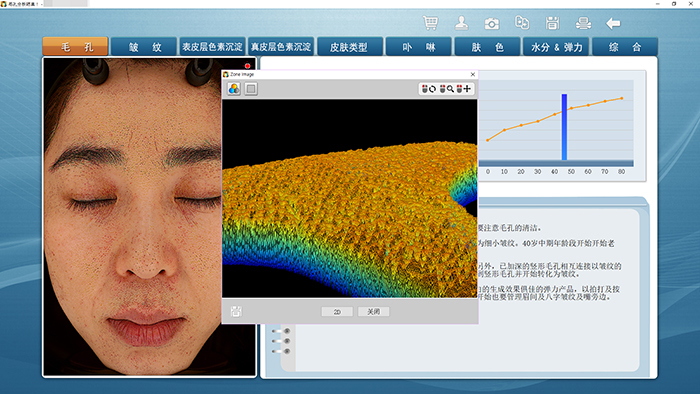
Task: Click the user profile icon
Action: point(461,23)
